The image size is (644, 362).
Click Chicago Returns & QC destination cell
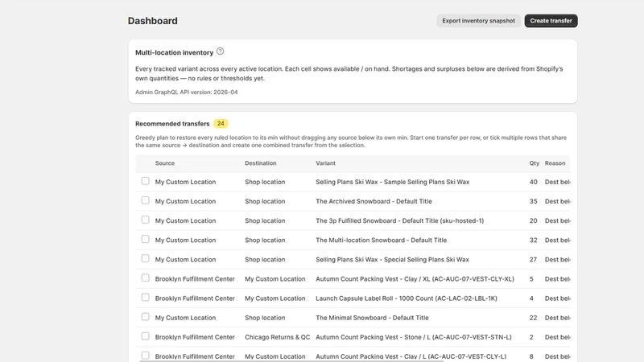277,337
